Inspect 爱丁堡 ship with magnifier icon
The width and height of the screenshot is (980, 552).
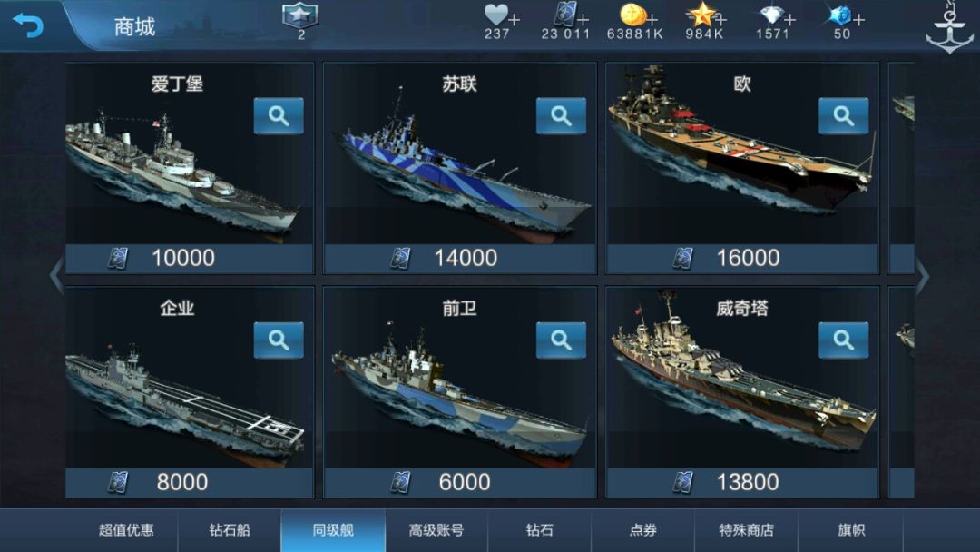(279, 115)
